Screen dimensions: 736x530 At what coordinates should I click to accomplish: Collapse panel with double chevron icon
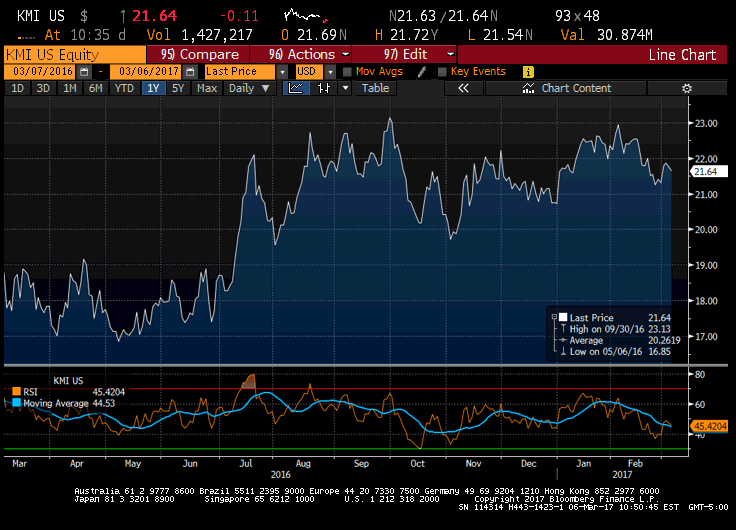coord(463,88)
